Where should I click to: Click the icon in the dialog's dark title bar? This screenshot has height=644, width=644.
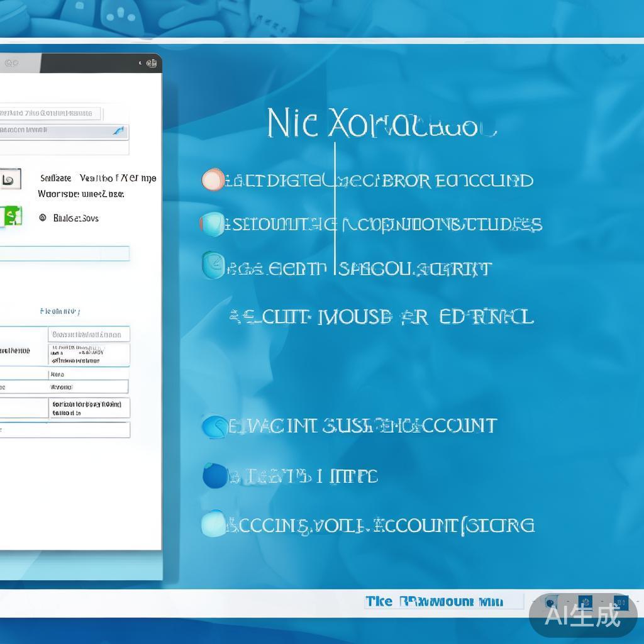pos(151,63)
